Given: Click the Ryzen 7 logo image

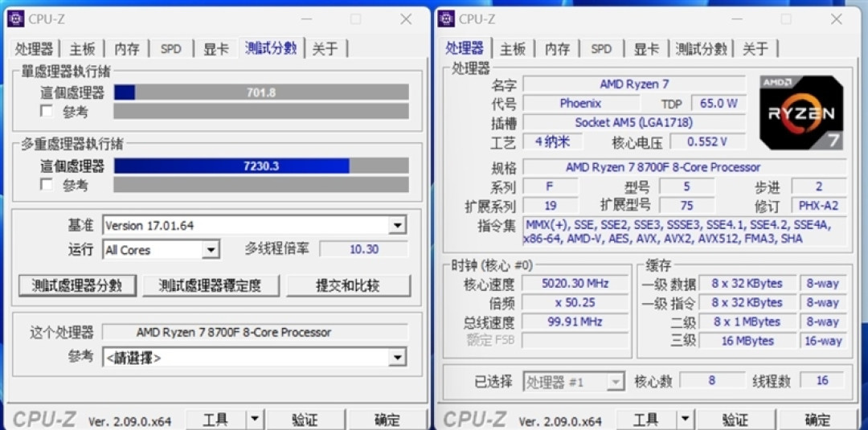Looking at the screenshot, I should pyautogui.click(x=801, y=113).
